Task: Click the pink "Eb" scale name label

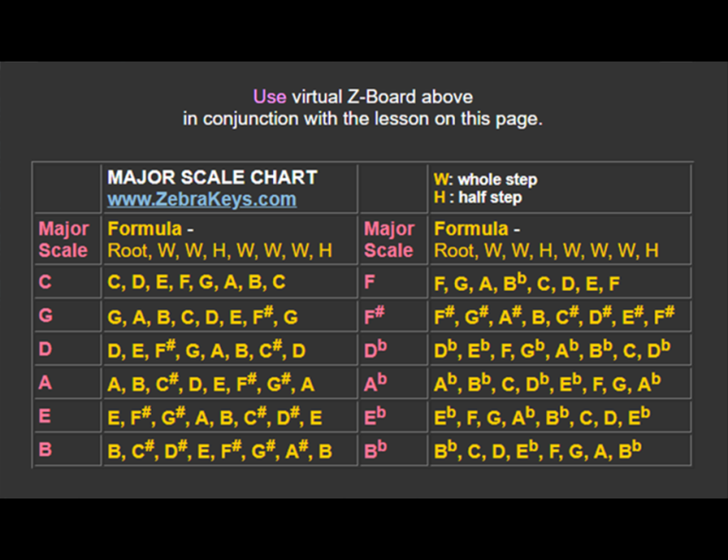Action: tap(375, 417)
